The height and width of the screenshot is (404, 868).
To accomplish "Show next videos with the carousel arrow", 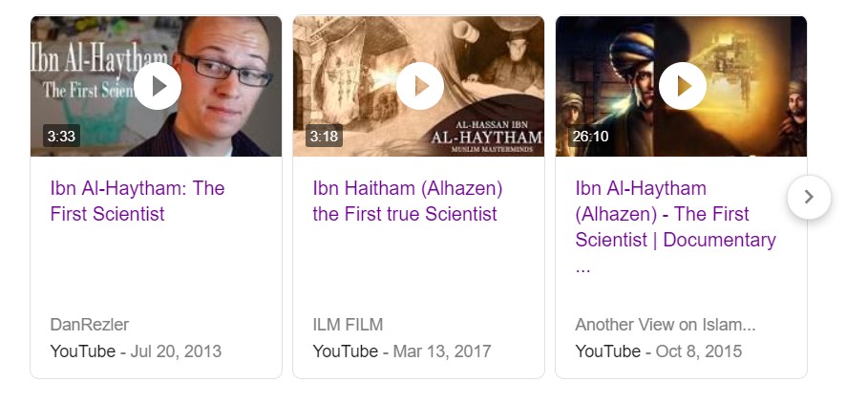I will [x=809, y=197].
